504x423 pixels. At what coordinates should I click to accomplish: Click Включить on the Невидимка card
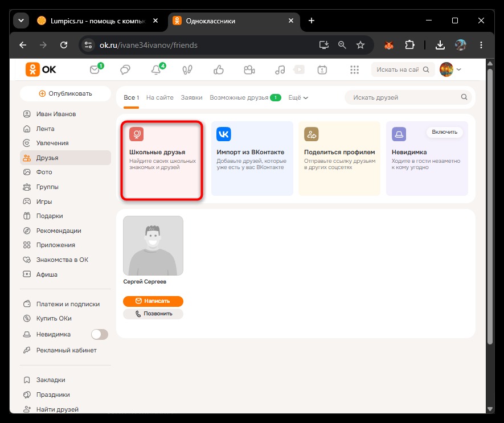[445, 132]
